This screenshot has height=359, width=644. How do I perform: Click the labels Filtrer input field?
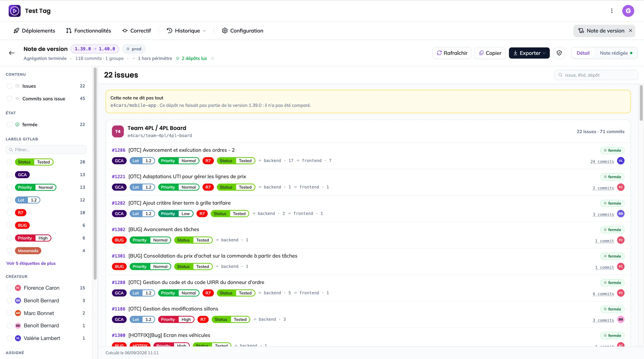coord(46,149)
